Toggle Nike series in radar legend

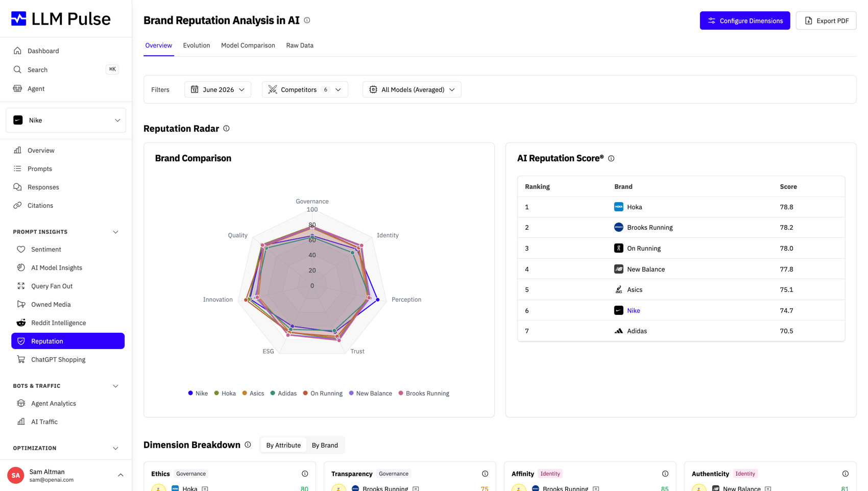click(x=198, y=394)
